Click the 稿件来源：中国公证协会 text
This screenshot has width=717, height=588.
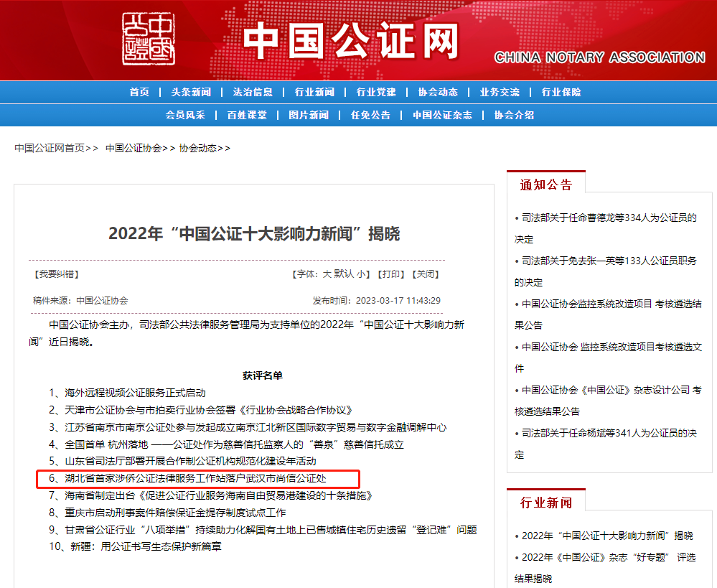pyautogui.click(x=80, y=301)
